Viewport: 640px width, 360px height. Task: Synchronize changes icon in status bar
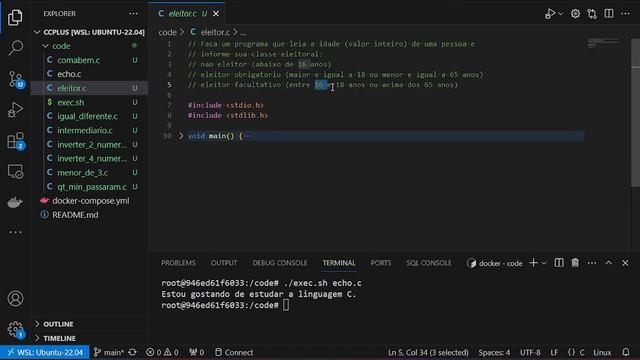pos(133,352)
